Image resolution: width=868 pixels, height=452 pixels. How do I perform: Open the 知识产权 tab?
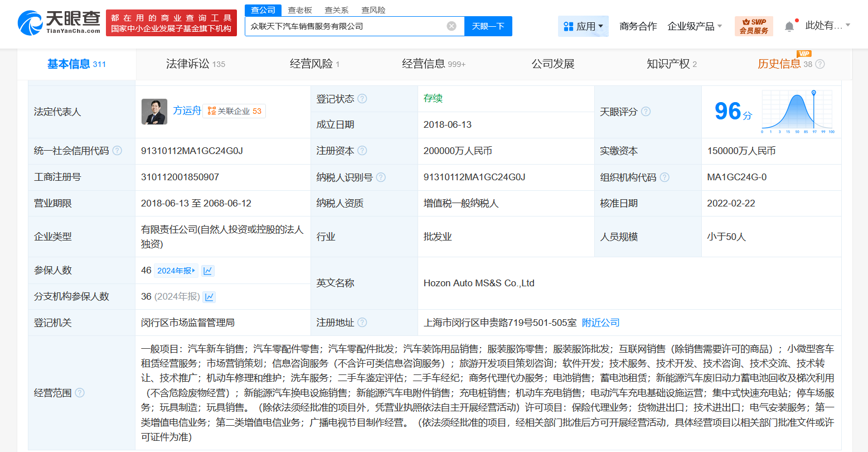pyautogui.click(x=672, y=64)
